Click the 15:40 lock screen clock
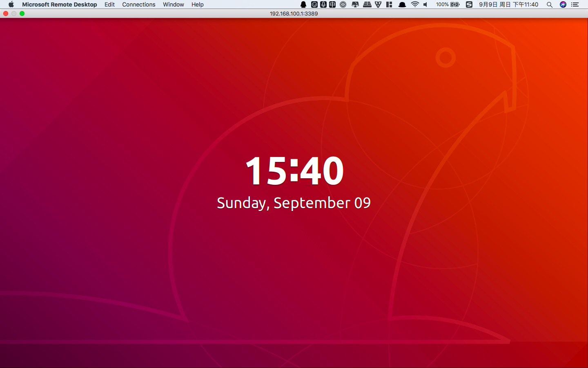Viewport: 588px width, 368px height. [x=294, y=171]
